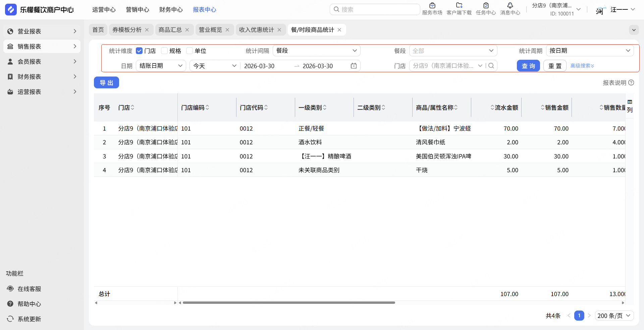Open the 200 条/页 page size selector
644x330 pixels.
[x=614, y=316]
